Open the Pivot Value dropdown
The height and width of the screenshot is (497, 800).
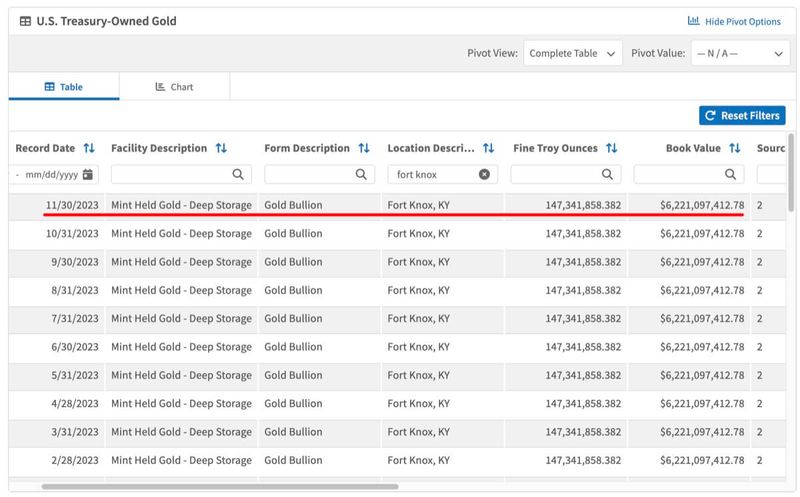pyautogui.click(x=739, y=53)
